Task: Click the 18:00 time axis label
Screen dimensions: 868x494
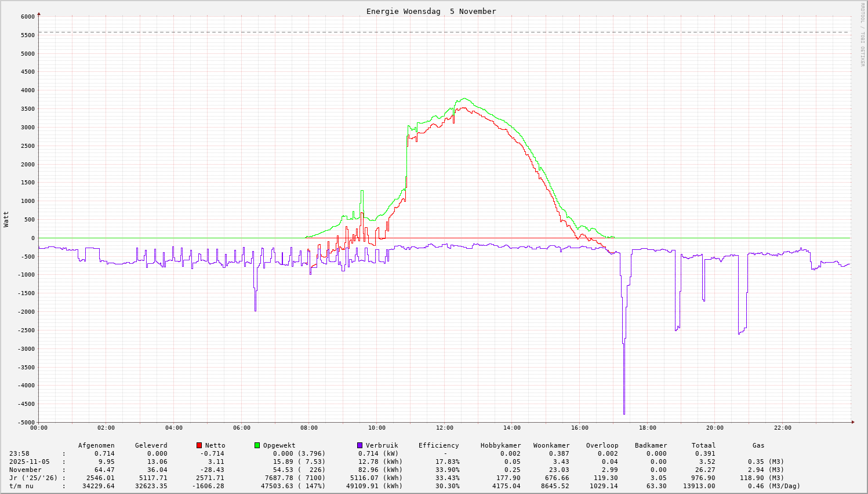Action: pos(647,428)
